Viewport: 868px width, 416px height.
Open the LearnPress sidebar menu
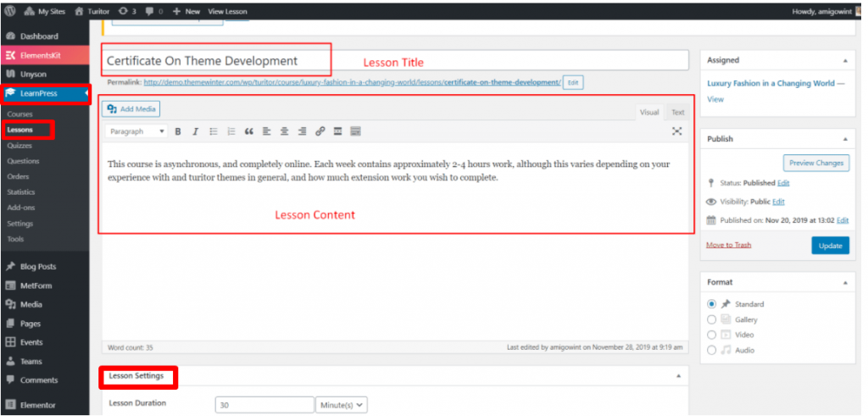(44, 93)
